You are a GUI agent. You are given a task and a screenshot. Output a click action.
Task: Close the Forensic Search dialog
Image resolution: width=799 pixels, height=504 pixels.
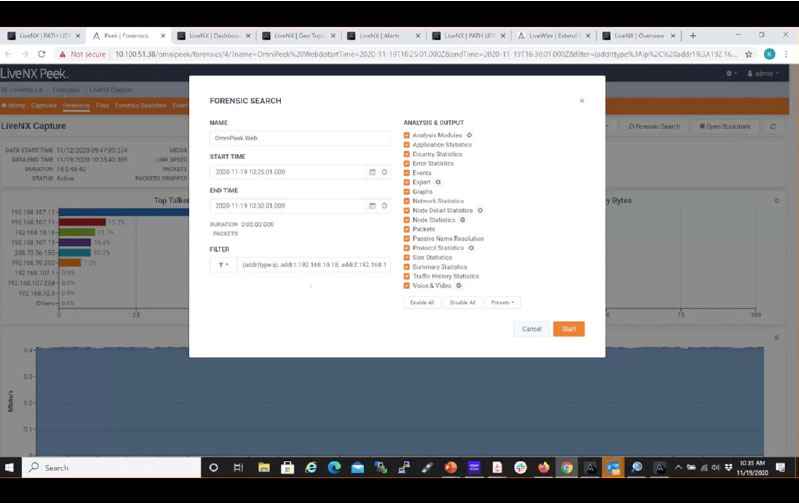pyautogui.click(x=582, y=101)
